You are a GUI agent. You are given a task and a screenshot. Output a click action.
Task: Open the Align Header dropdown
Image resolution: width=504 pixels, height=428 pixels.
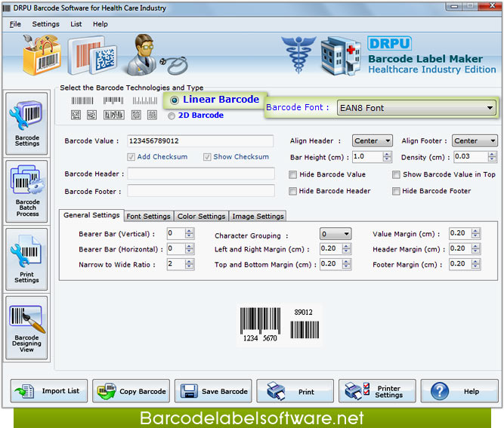pos(373,140)
